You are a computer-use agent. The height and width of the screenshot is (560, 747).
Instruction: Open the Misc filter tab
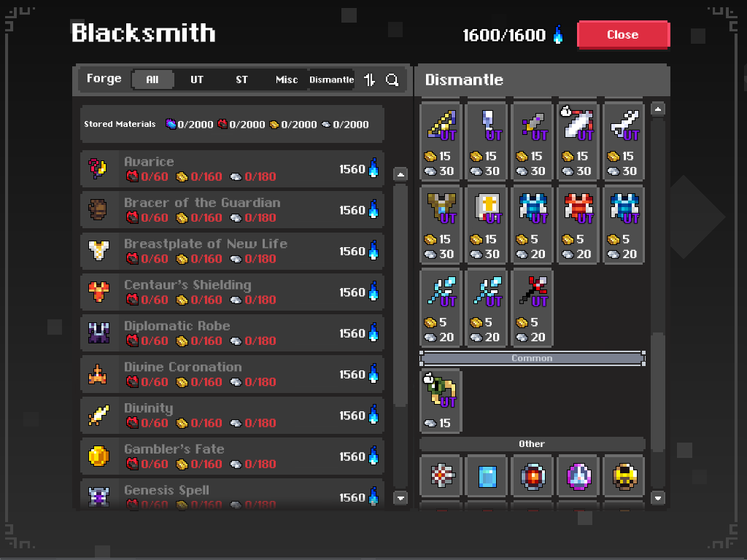tap(286, 79)
